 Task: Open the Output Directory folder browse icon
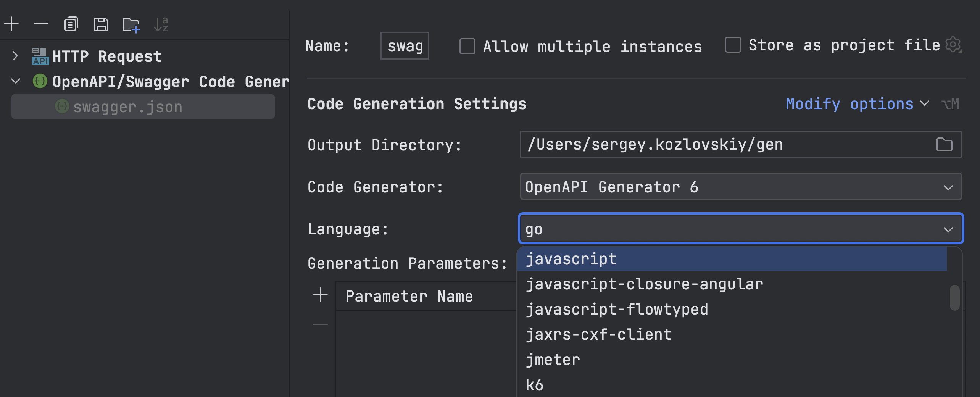pyautogui.click(x=944, y=145)
